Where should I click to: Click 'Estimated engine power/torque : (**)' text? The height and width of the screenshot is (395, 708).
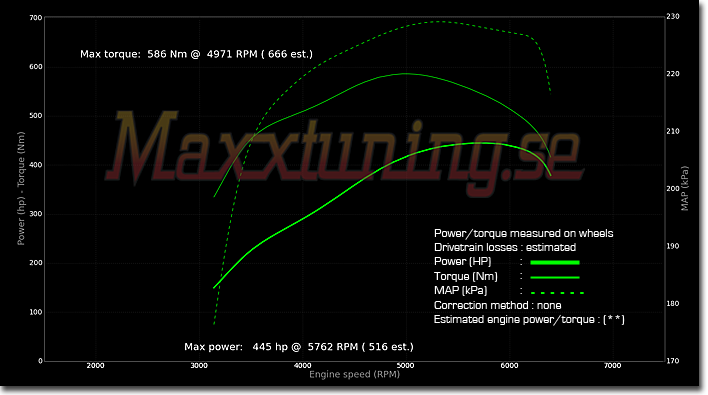(x=529, y=320)
